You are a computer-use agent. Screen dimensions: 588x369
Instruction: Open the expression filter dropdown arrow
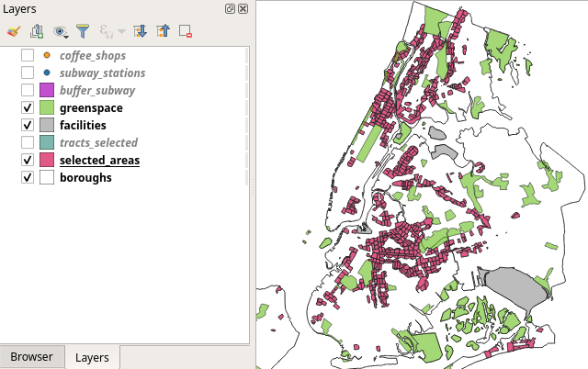click(x=121, y=31)
